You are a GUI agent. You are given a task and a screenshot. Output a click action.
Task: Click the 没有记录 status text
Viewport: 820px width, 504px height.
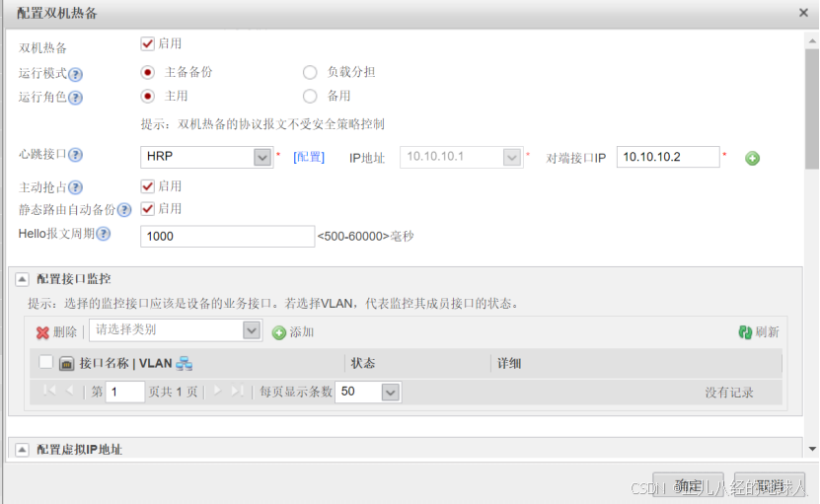click(729, 393)
